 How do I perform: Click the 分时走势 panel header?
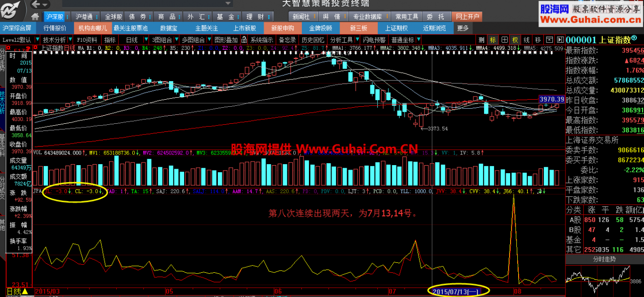tap(604, 259)
